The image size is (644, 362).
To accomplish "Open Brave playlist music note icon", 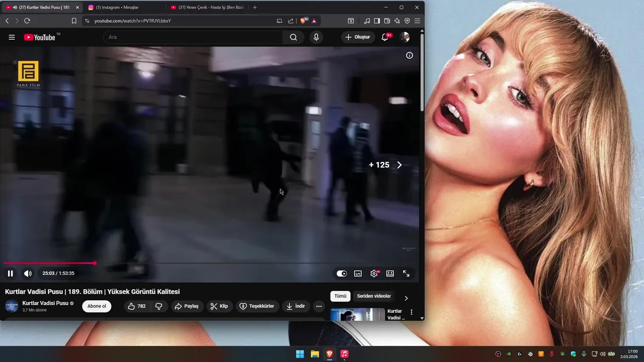I will [367, 21].
